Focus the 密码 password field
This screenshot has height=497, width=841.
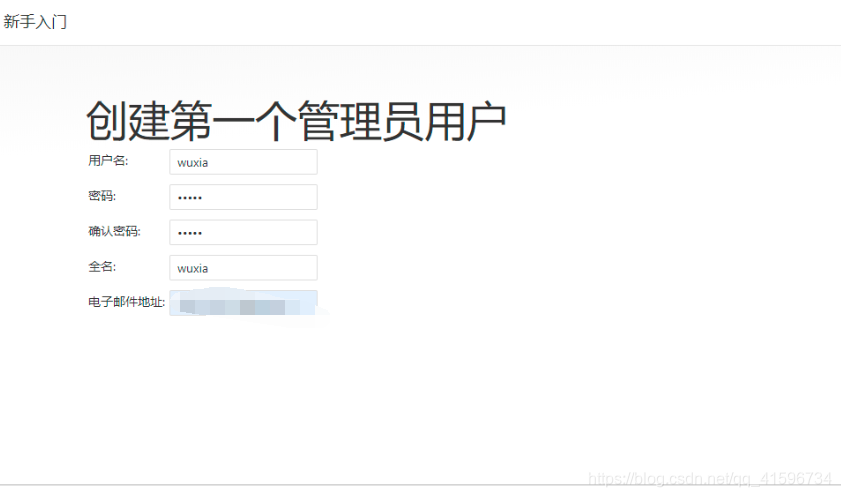(x=244, y=197)
